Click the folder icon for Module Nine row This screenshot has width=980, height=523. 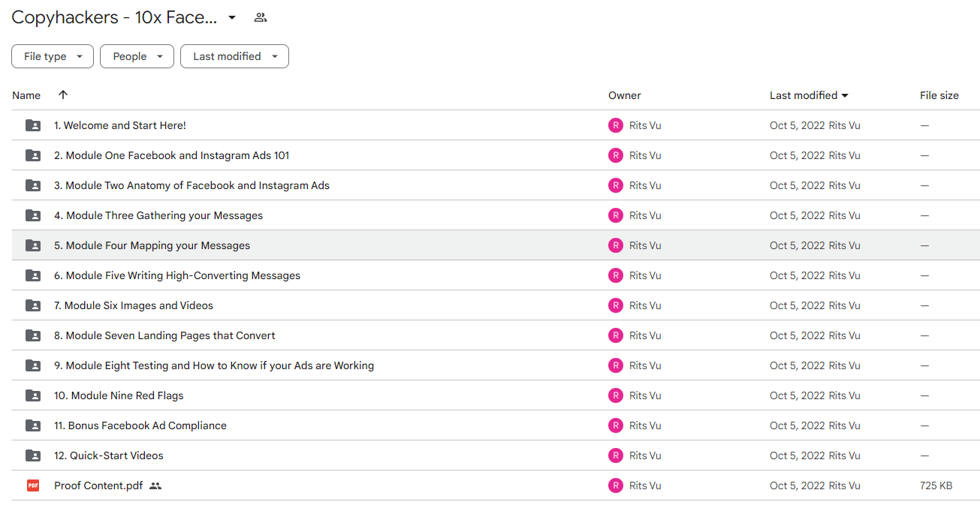[x=33, y=395]
